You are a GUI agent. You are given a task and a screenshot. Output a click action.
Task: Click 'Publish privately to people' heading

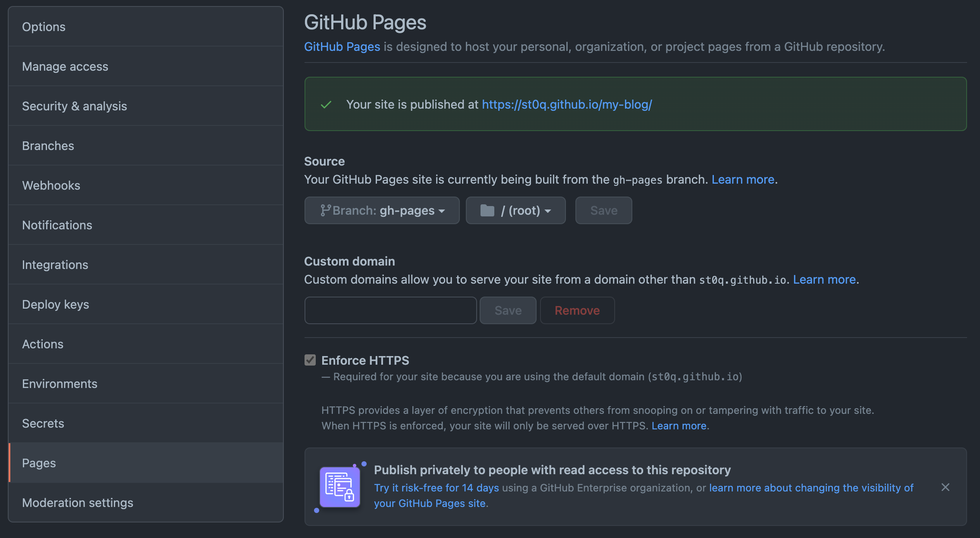coord(552,470)
